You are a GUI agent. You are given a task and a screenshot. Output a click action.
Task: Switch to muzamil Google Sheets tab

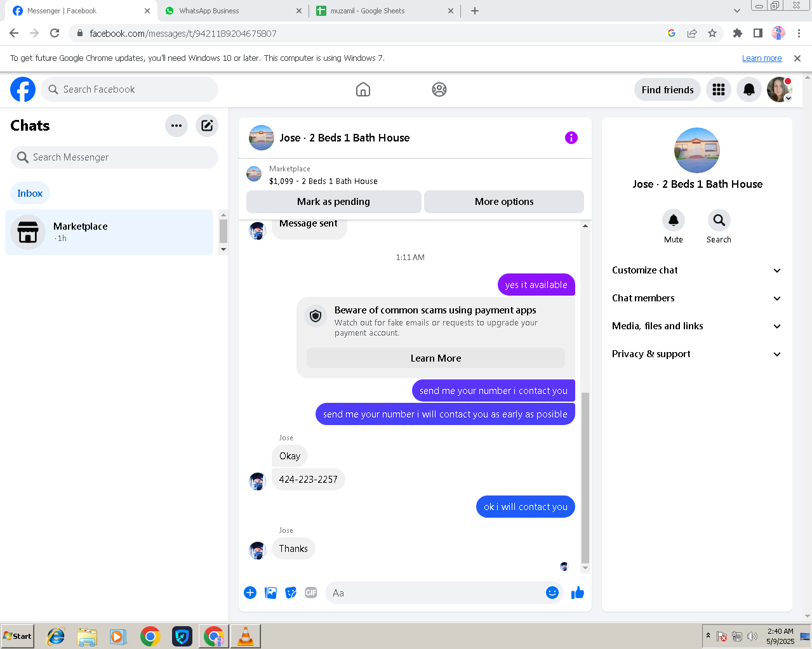[384, 11]
